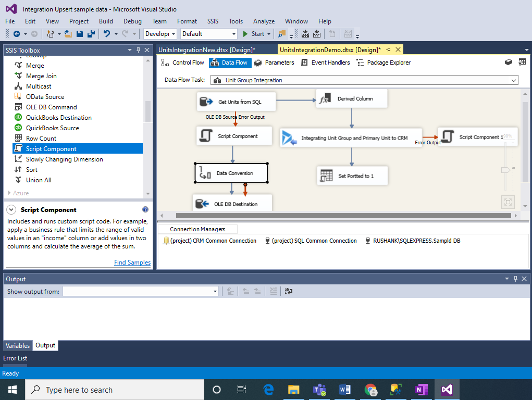Open the Undo history dropdown arrow

coord(116,33)
